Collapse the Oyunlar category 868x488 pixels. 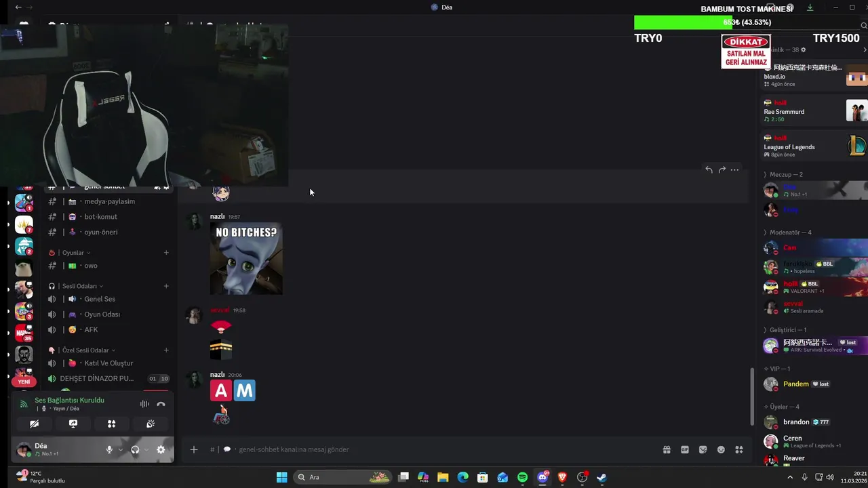point(73,253)
